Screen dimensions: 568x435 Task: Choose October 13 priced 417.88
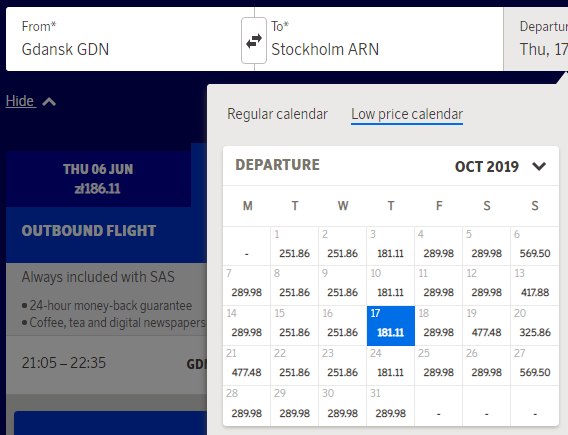click(x=535, y=285)
